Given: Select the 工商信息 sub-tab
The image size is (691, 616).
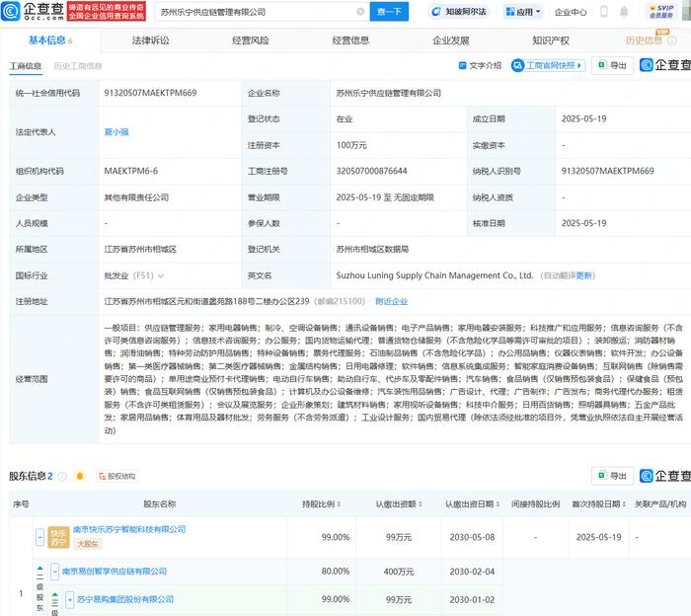Looking at the screenshot, I should click(26, 66).
